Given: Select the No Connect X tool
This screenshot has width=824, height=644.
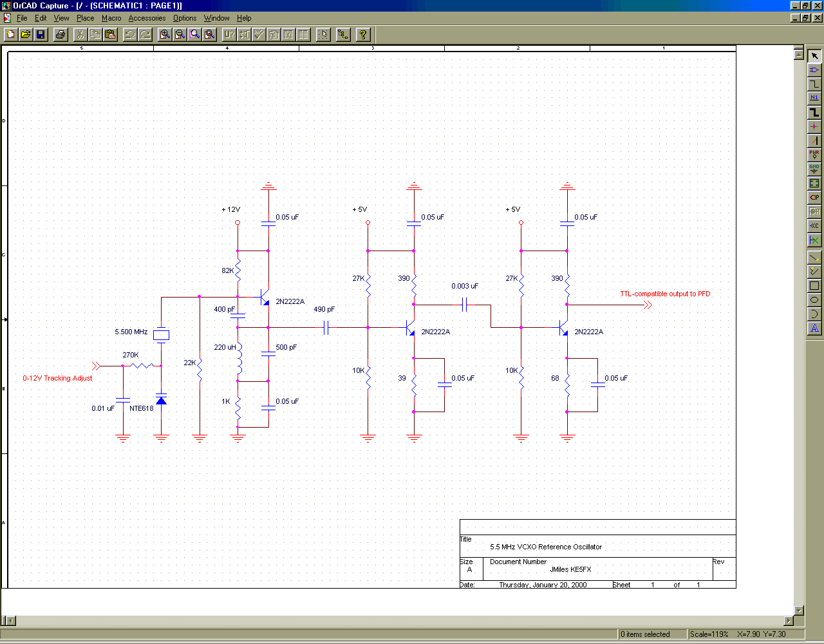Looking at the screenshot, I should coord(814,240).
